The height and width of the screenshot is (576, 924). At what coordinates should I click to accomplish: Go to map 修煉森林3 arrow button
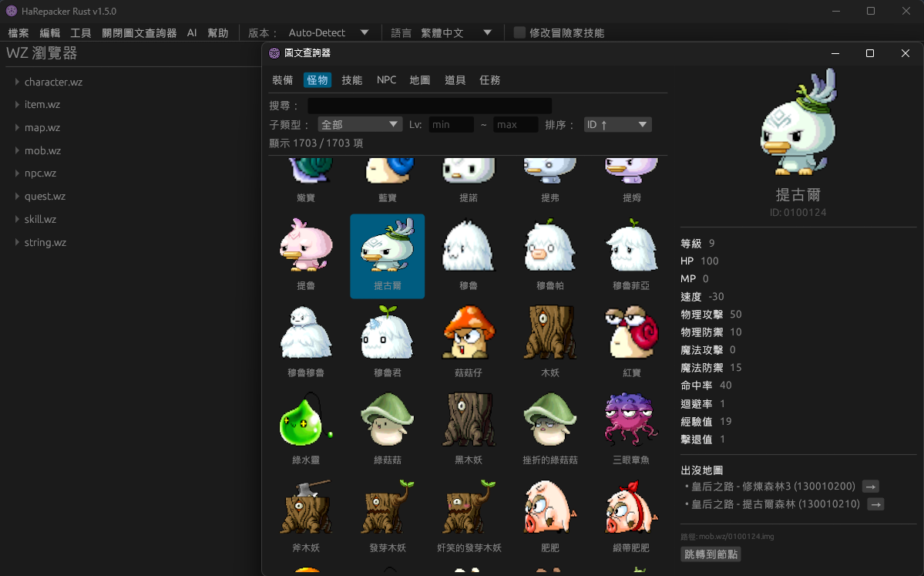(870, 487)
